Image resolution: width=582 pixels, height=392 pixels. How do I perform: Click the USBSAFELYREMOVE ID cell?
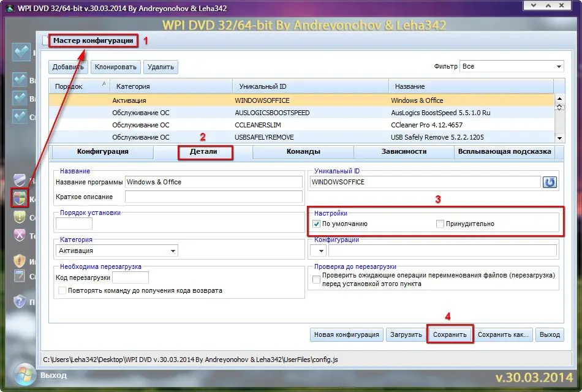click(264, 137)
